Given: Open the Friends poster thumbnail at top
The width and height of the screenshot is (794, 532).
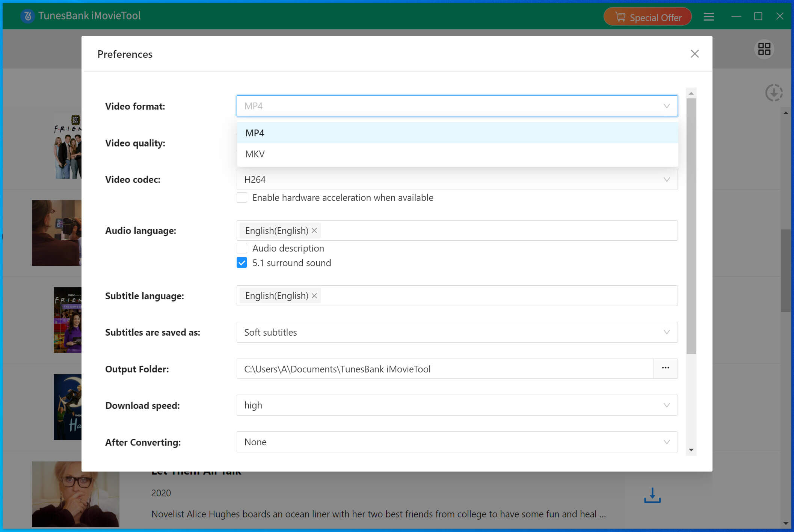Looking at the screenshot, I should (68, 146).
